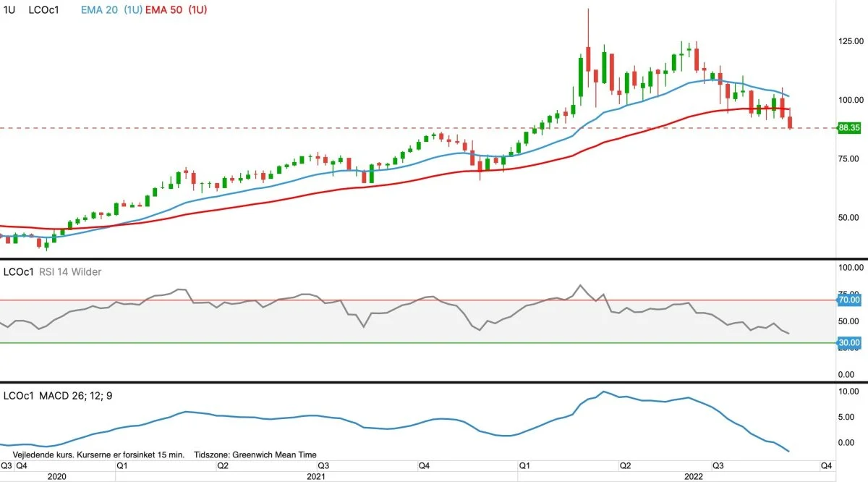The width and height of the screenshot is (868, 482).
Task: Select the last red candle at far right
Action: coord(790,119)
